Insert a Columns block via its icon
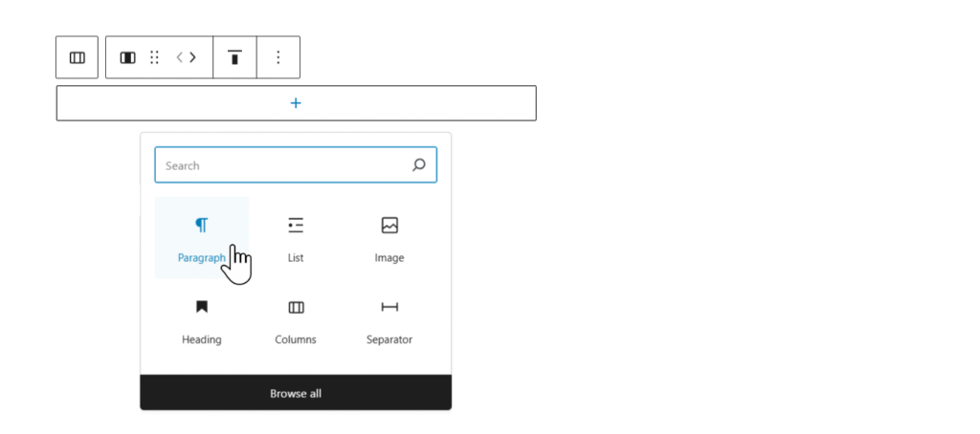980x434 pixels. point(296,307)
